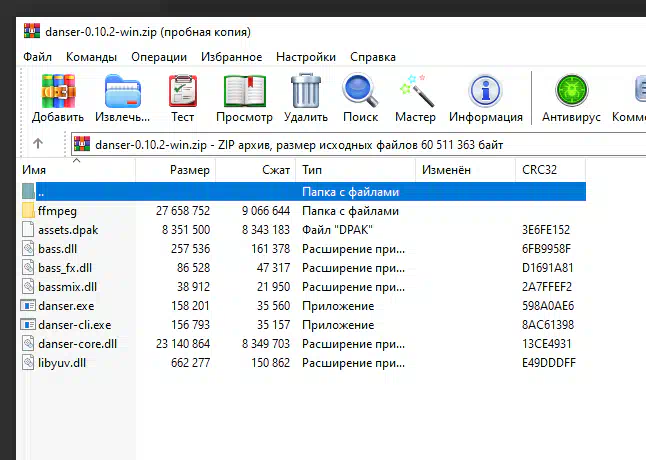This screenshot has height=460, width=646.
Task: Sort by the CRC32 column header
Action: point(550,170)
